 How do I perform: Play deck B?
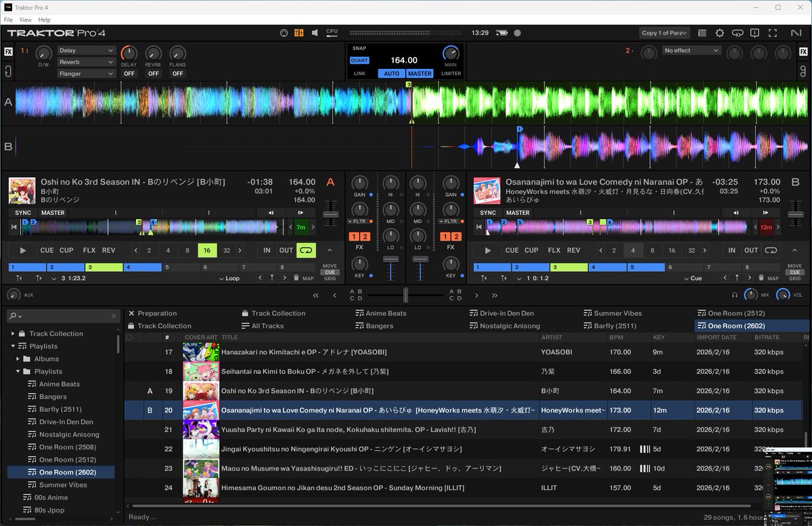[x=488, y=250]
